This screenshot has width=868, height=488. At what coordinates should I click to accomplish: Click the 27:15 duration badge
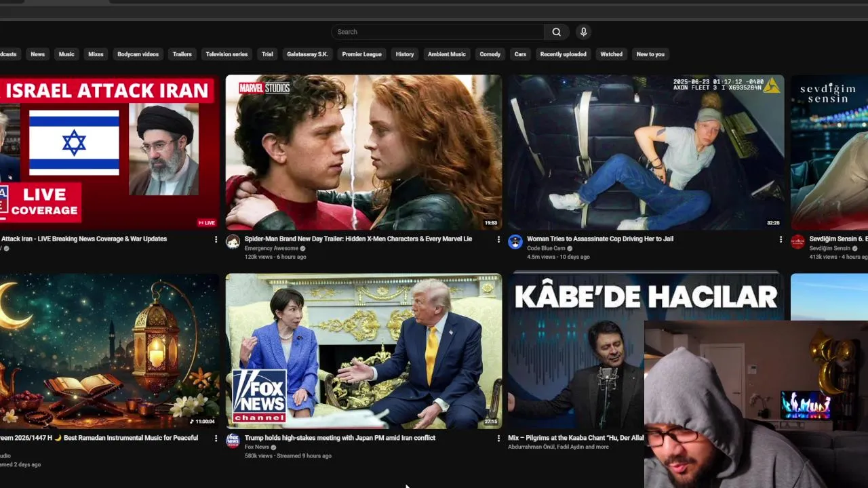point(491,422)
